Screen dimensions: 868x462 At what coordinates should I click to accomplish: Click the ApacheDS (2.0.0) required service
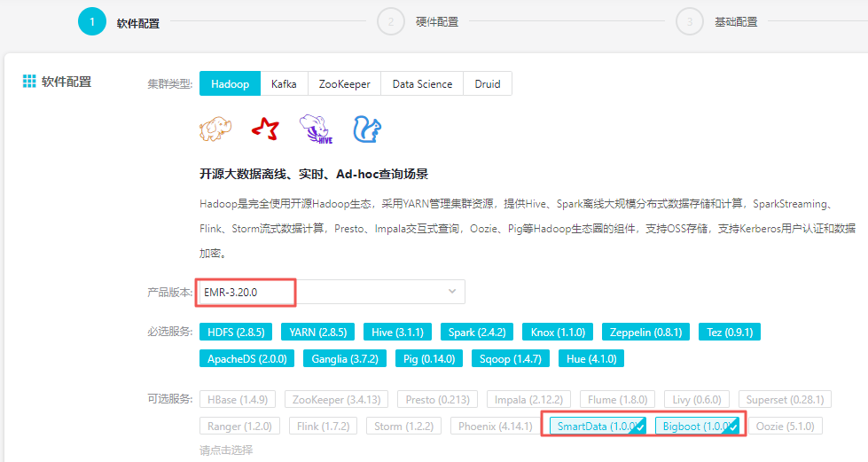(246, 358)
